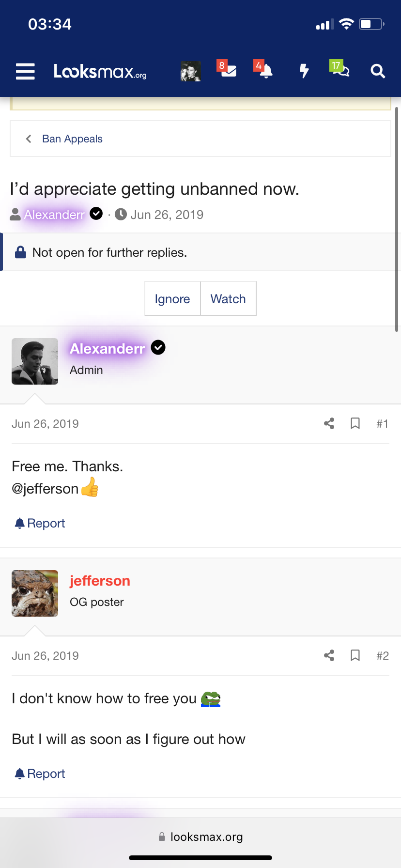Bookmark post #2 by jefferson
Screen dimensions: 401x868
click(355, 656)
